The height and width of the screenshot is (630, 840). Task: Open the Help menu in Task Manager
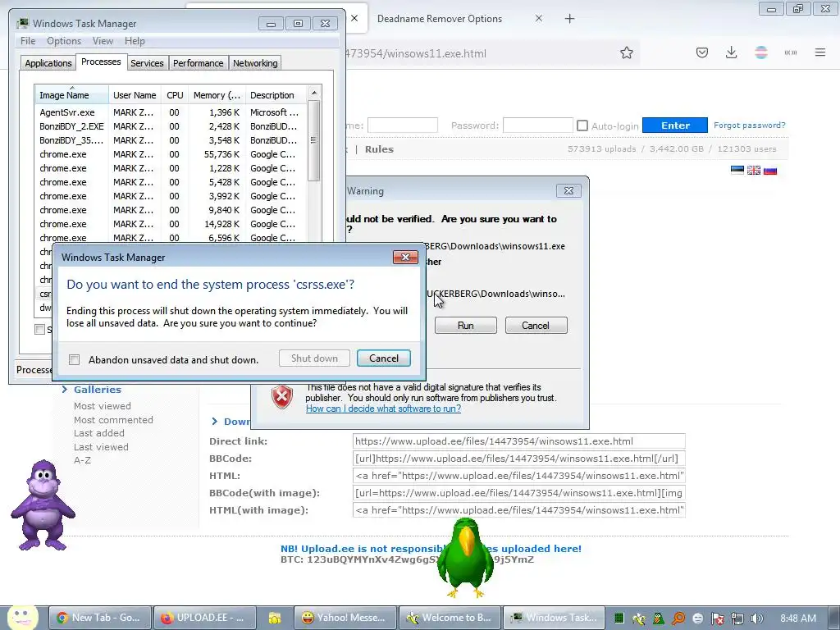[135, 41]
